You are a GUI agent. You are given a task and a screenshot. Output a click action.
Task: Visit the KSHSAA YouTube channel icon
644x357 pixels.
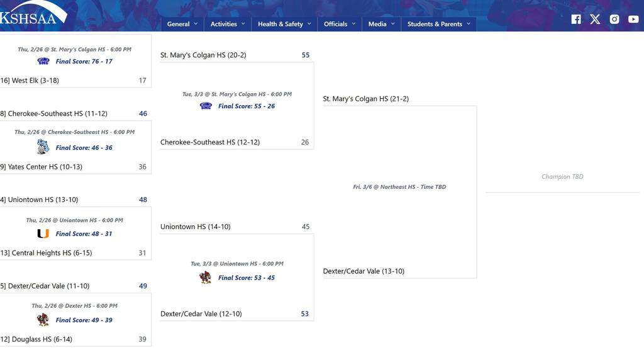point(633,19)
